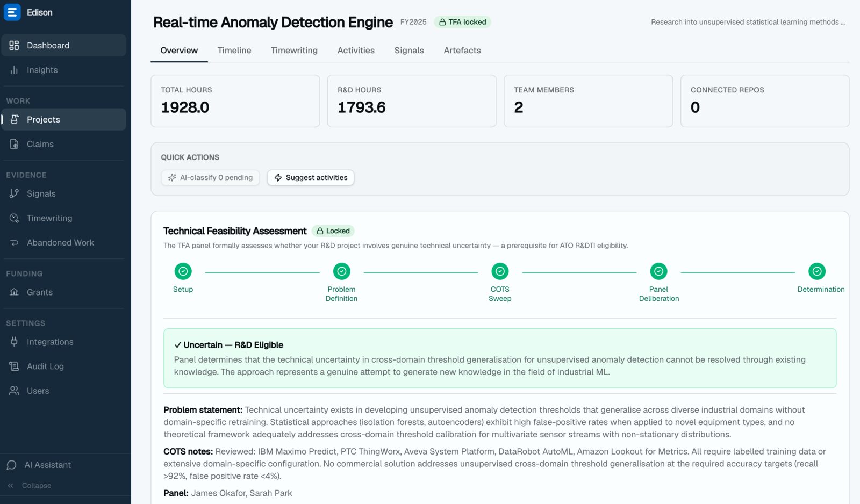Image resolution: width=860 pixels, height=504 pixels.
Task: Go to the Insights page
Action: click(x=64, y=70)
